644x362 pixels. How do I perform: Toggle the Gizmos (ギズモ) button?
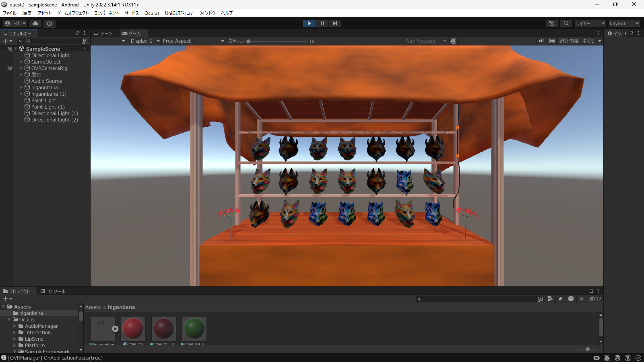coord(588,41)
